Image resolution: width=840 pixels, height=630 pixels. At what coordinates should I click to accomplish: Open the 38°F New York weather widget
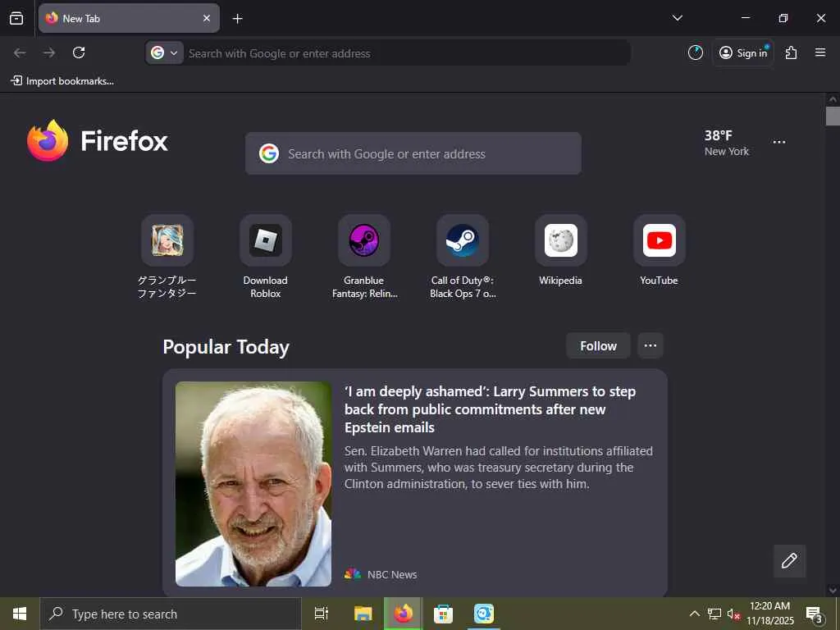[727, 143]
